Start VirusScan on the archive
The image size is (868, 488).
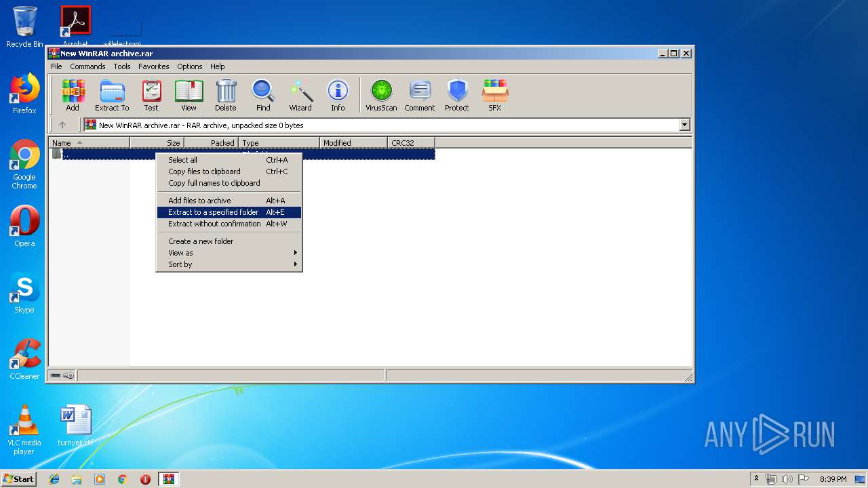[x=381, y=95]
